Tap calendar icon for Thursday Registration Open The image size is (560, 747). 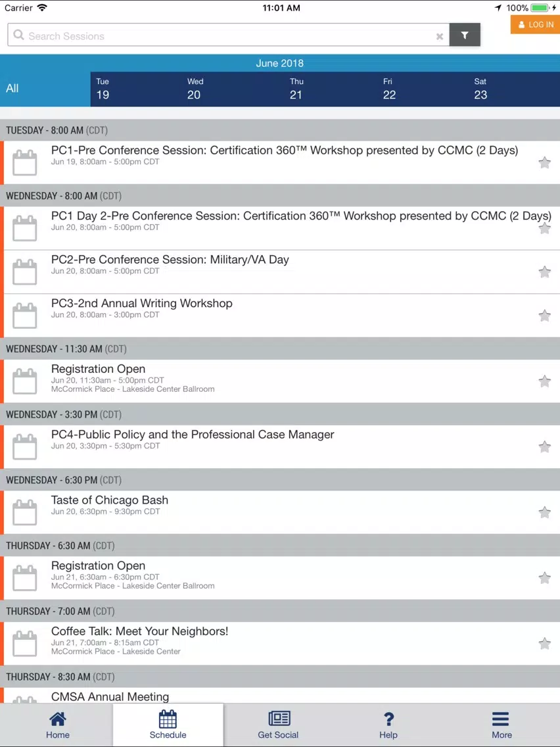click(25, 578)
